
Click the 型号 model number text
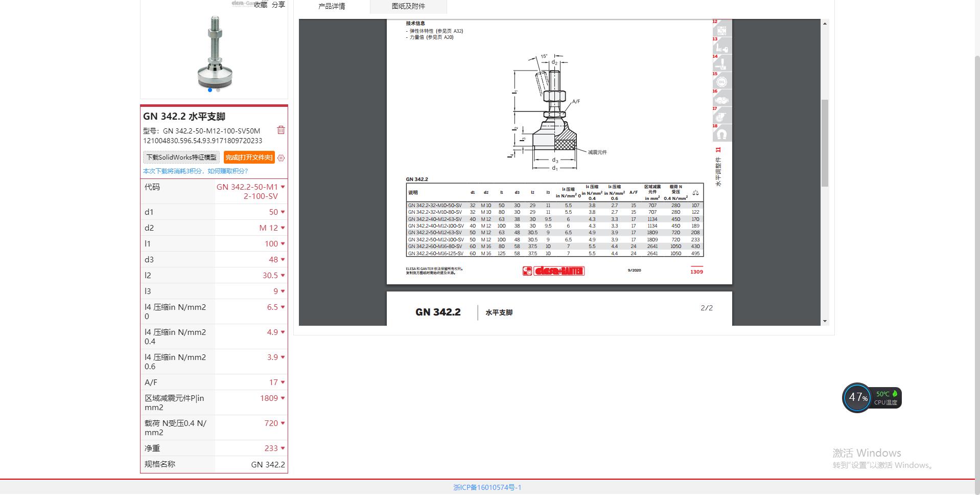click(202, 136)
